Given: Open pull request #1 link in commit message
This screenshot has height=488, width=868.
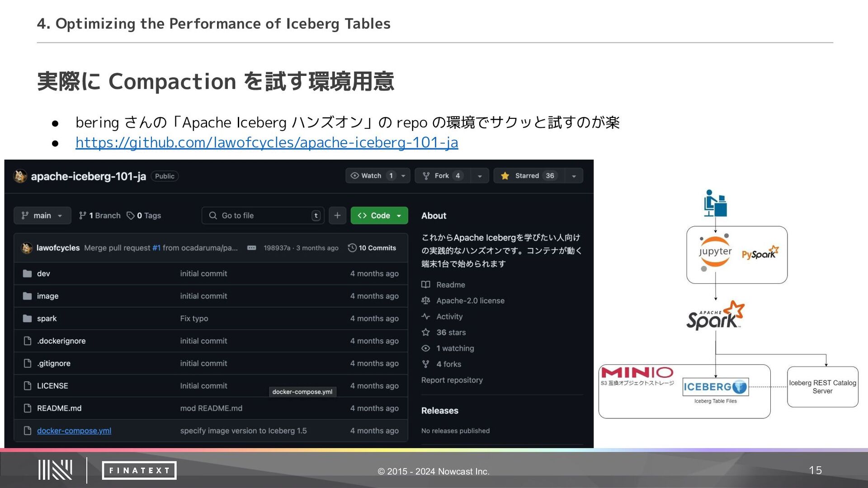Looking at the screenshot, I should click(156, 248).
